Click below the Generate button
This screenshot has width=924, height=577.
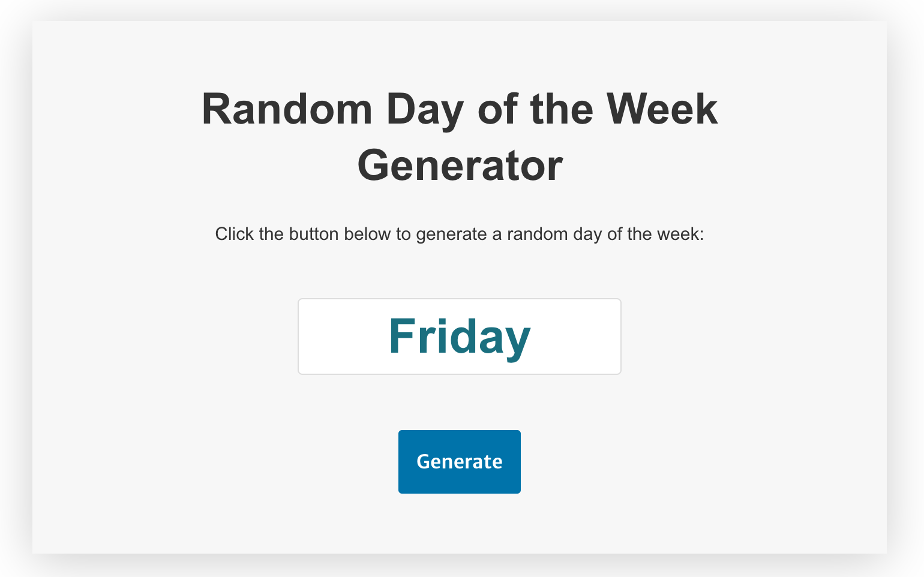click(459, 522)
